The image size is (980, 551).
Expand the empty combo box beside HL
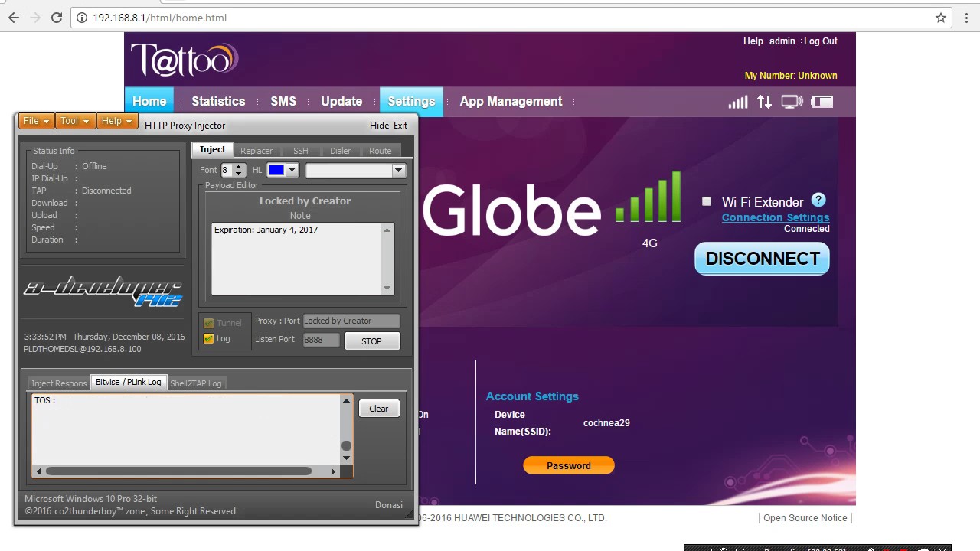click(398, 171)
